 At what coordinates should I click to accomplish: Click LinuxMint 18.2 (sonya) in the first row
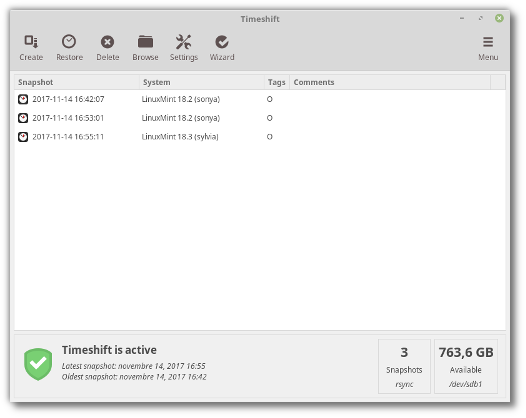[x=181, y=99]
